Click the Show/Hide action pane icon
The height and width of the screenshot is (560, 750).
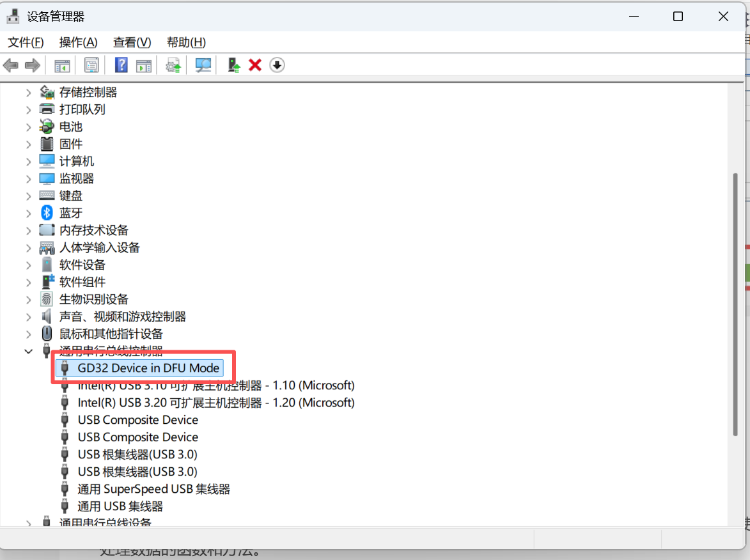[x=143, y=65]
